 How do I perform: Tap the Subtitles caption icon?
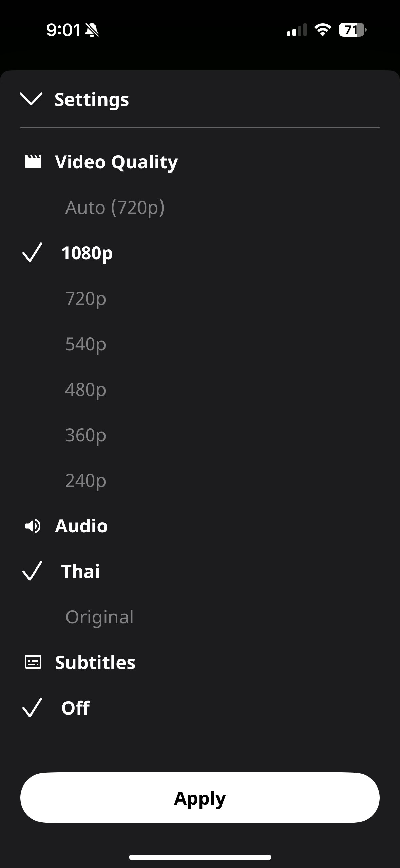coord(33,662)
